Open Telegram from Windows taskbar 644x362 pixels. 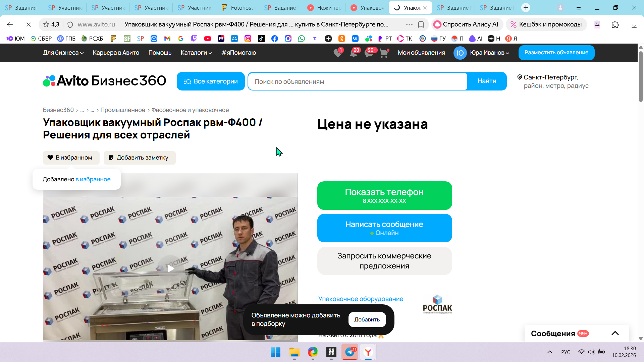[x=350, y=352]
